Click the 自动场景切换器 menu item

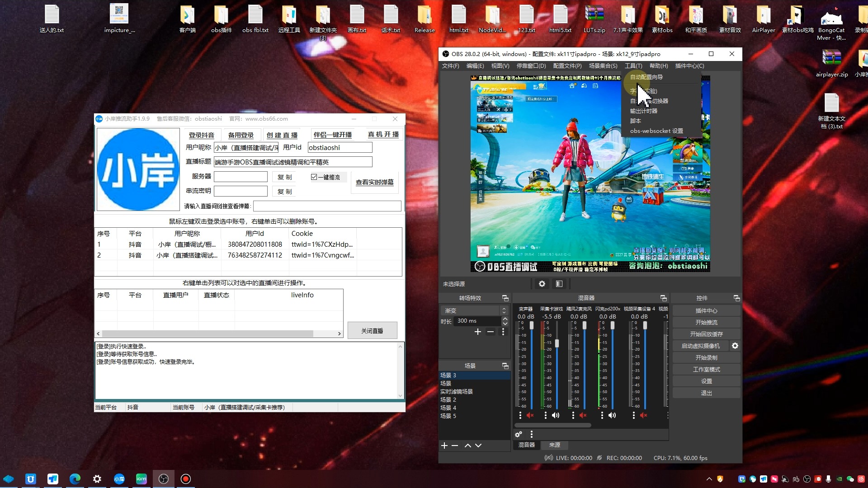(x=650, y=100)
